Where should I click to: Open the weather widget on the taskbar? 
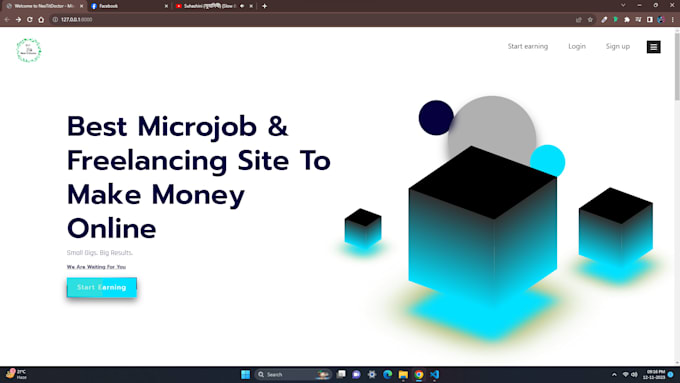16,374
